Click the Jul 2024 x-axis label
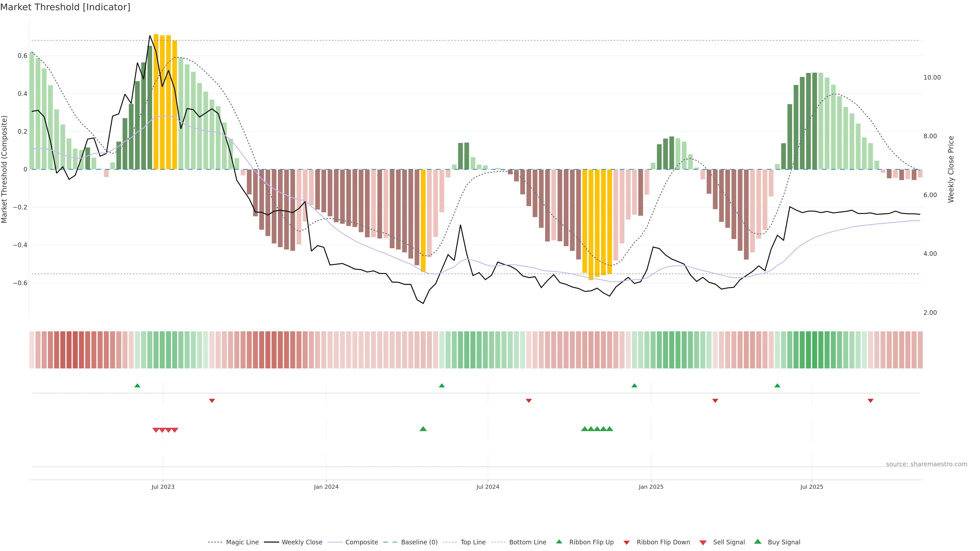980x551 pixels. (488, 487)
